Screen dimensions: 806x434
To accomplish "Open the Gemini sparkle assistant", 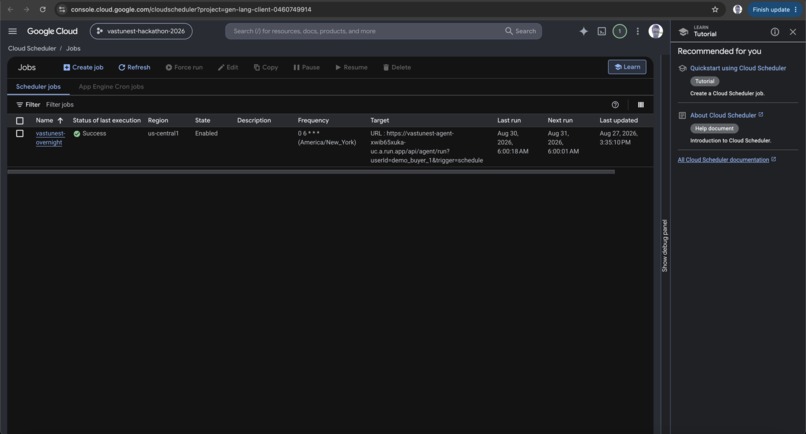I will [583, 31].
